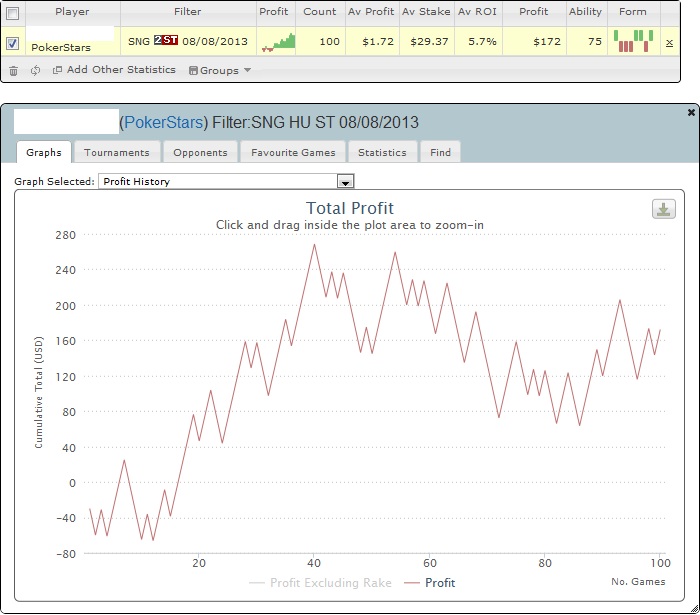Select the 08/08/2013 filter date text
This screenshot has height=615, width=700.
tap(215, 42)
